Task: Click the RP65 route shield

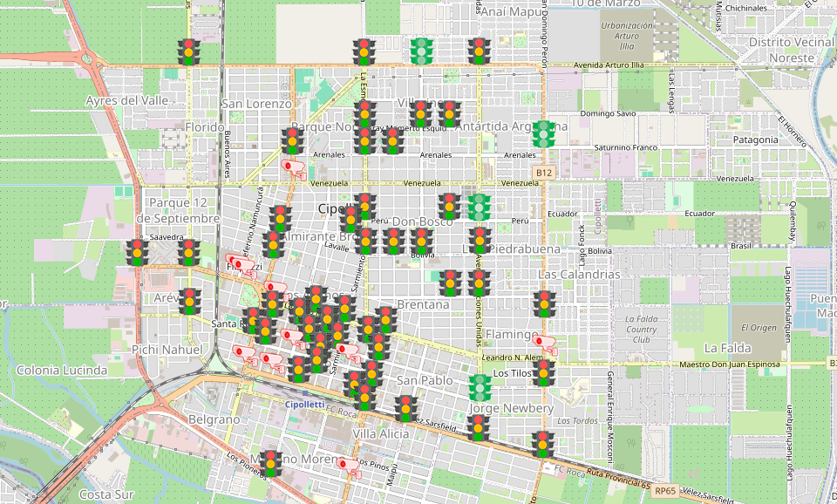Action: click(x=665, y=491)
